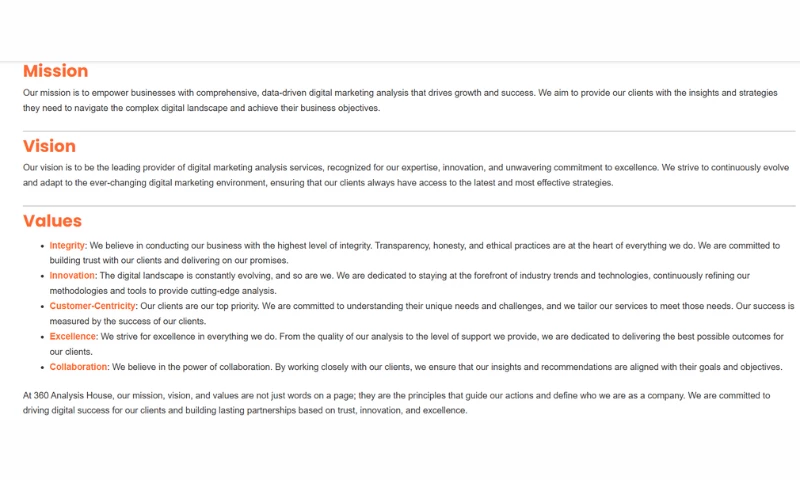Click the paragraph starting "At 360 Analysis House"
The image size is (800, 480).
(x=400, y=402)
